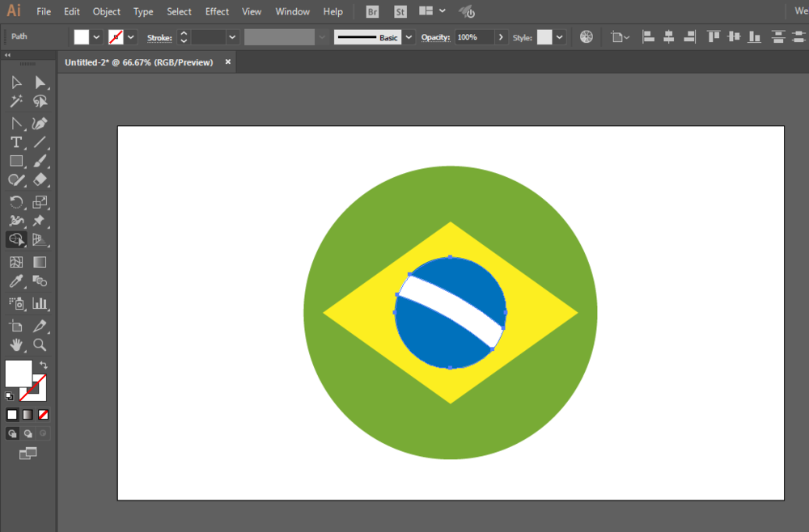Open the Perspective Grid tool

coord(40,239)
